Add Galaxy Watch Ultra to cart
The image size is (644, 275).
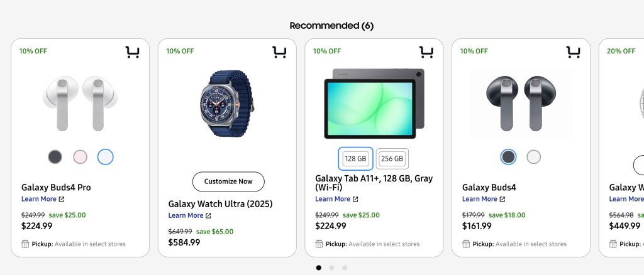coord(279,52)
